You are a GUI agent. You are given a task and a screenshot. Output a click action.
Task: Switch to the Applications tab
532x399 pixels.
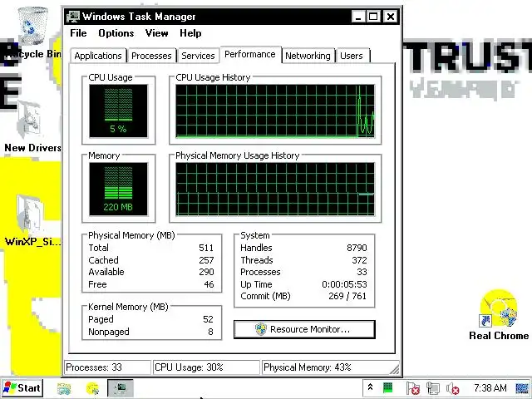pos(98,56)
